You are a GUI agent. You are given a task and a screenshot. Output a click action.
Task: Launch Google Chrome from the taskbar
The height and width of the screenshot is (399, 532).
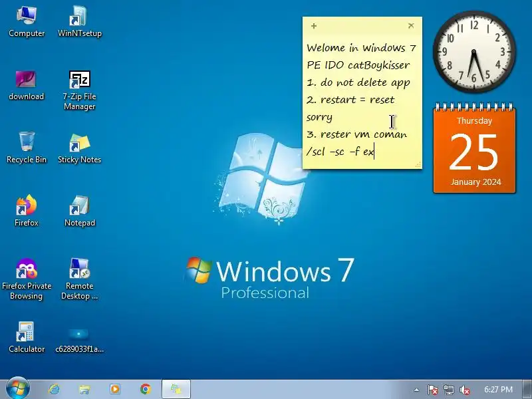pyautogui.click(x=146, y=389)
